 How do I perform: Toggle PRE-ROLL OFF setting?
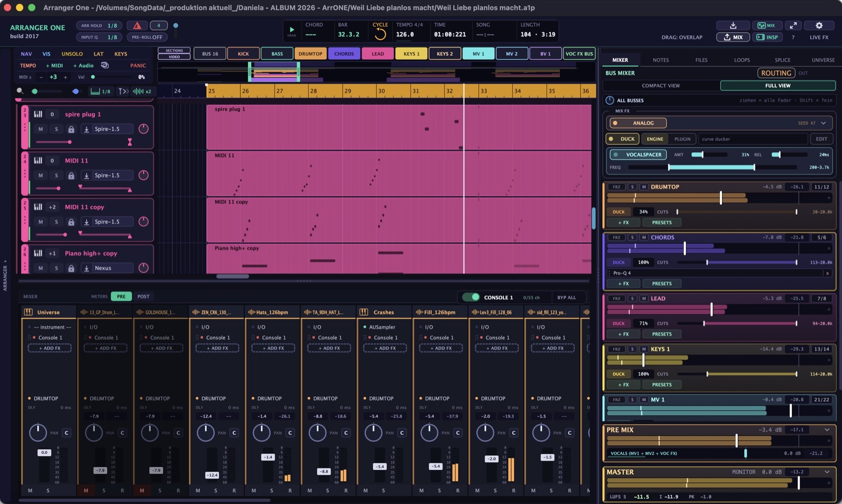click(x=147, y=37)
